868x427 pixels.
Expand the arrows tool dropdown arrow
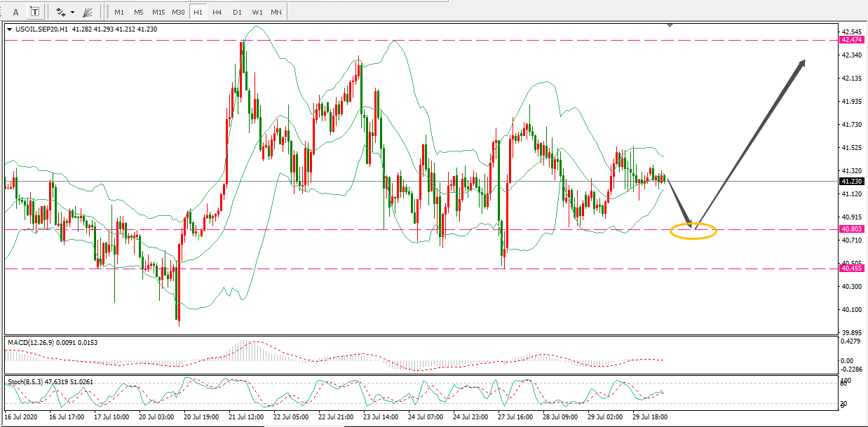point(72,12)
